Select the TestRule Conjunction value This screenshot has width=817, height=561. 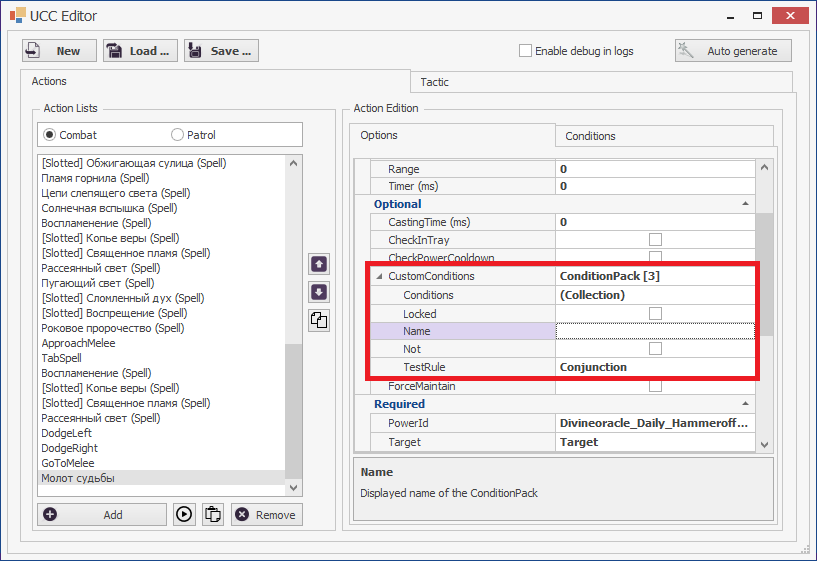(x=655, y=367)
